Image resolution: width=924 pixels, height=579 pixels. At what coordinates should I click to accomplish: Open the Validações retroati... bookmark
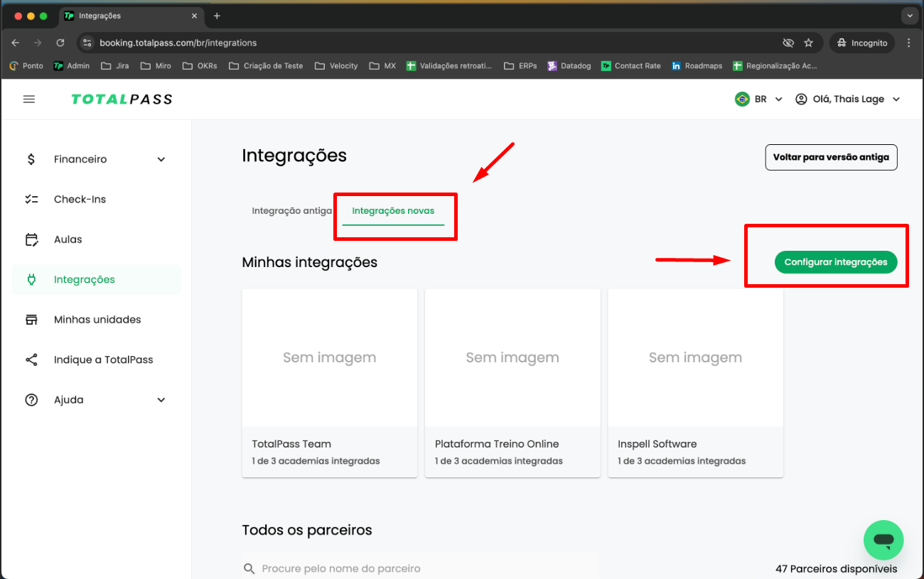coord(449,66)
